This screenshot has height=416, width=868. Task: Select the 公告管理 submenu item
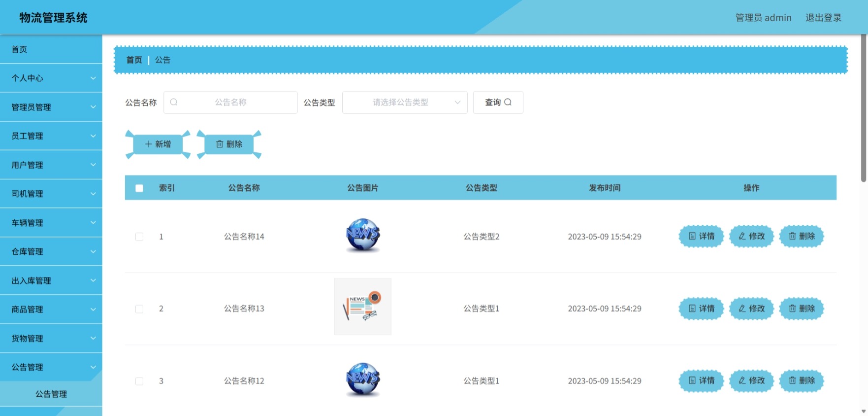tap(51, 394)
